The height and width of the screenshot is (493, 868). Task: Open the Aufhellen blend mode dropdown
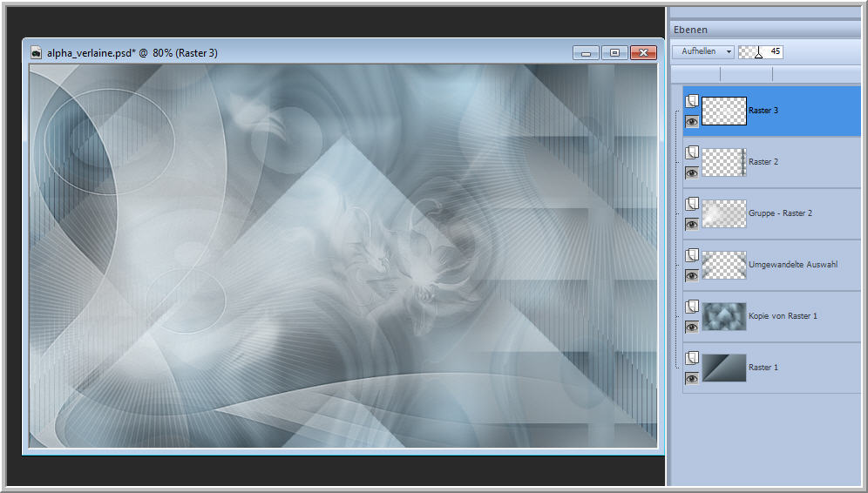tap(703, 51)
